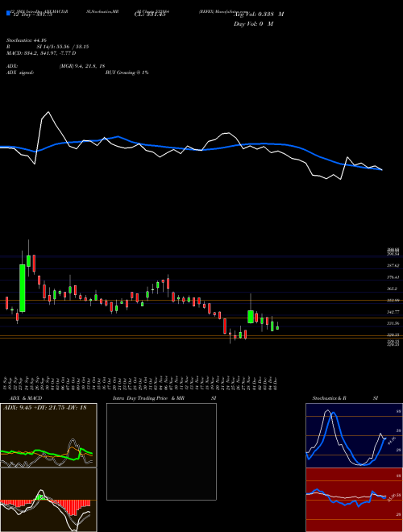
Task: Click the 'Intra Day Trading Price & MR' title
Action: coord(148,398)
